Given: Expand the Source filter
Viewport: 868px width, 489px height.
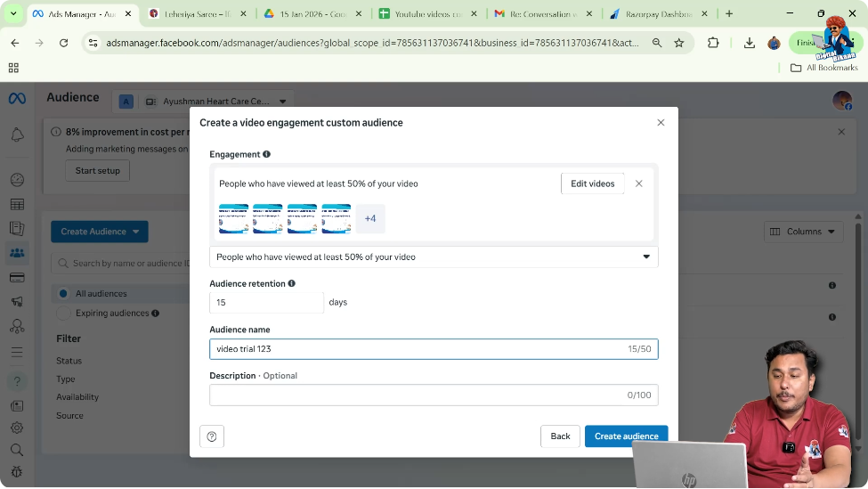Looking at the screenshot, I should click(69, 415).
